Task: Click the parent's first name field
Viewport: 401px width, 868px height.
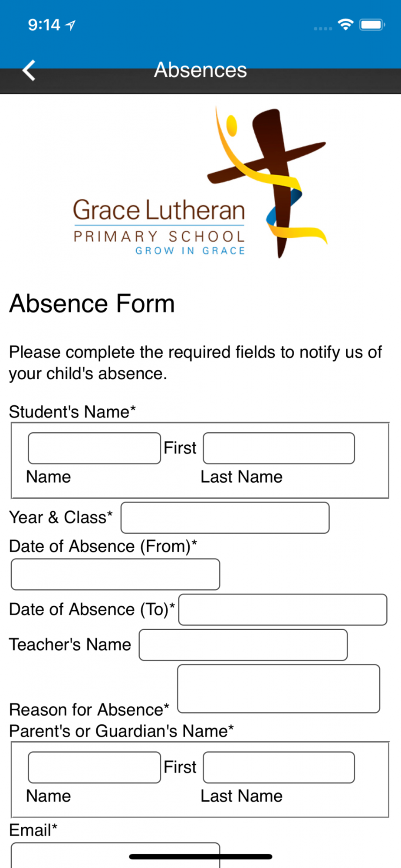Action: [95, 767]
